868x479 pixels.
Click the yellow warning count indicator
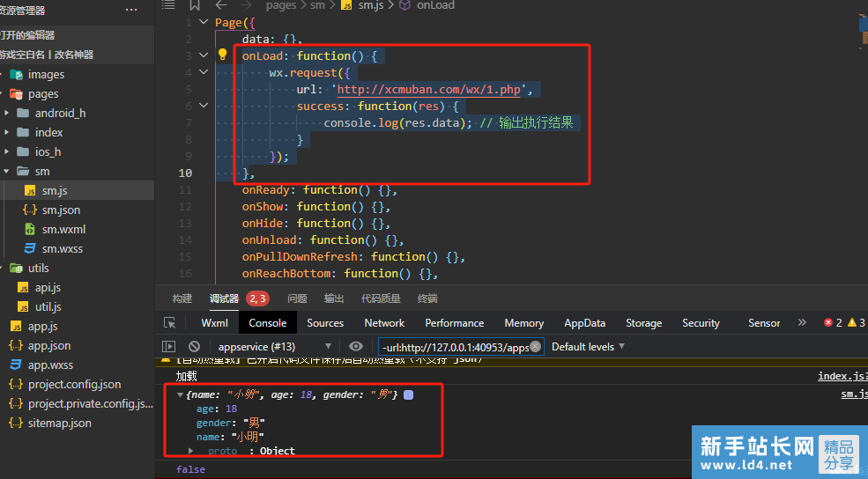[x=856, y=322]
